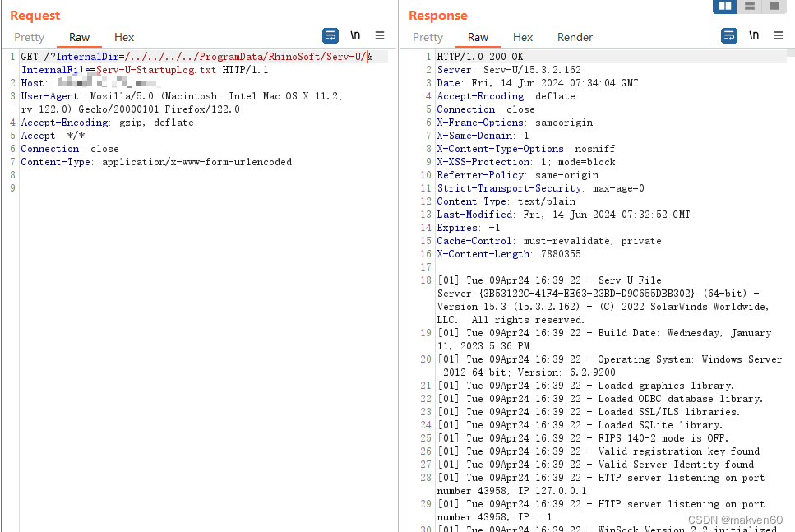Click the X-Content-Type-Options: nosniff header

[526, 149]
